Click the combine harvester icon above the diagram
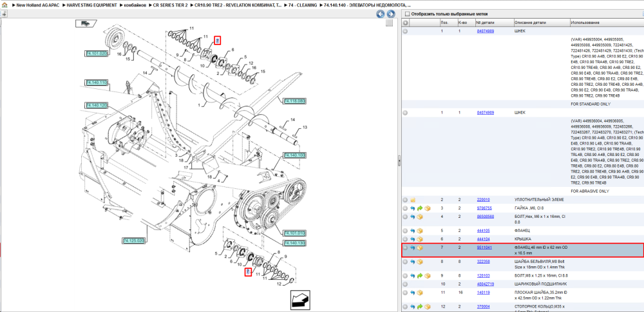Screen dimensions: 644x312 click(x=86, y=23)
